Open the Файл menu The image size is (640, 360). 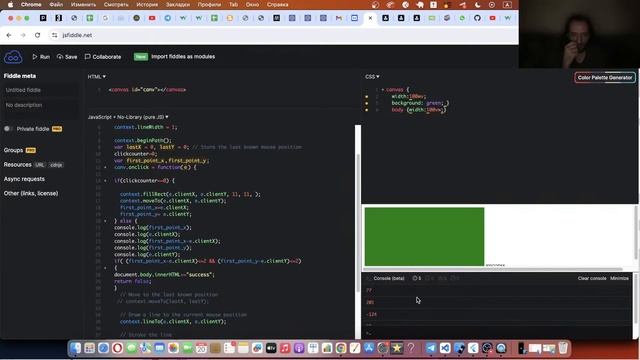(x=56, y=4)
